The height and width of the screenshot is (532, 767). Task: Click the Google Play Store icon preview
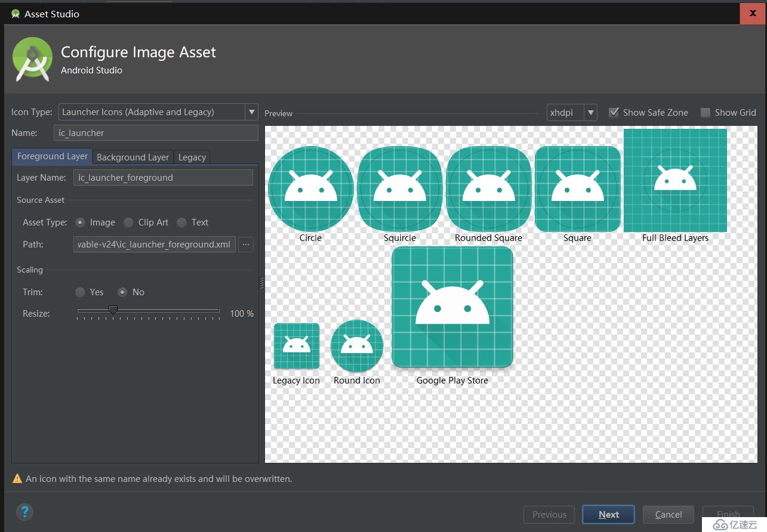click(452, 307)
